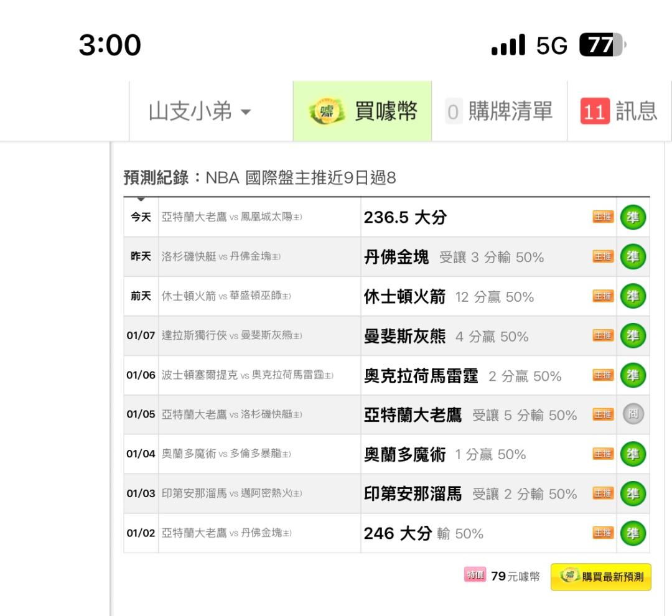Viewport: 672px width, 616px height.
Task: Tap the 準 icon for 今天 row
Action: click(x=633, y=217)
